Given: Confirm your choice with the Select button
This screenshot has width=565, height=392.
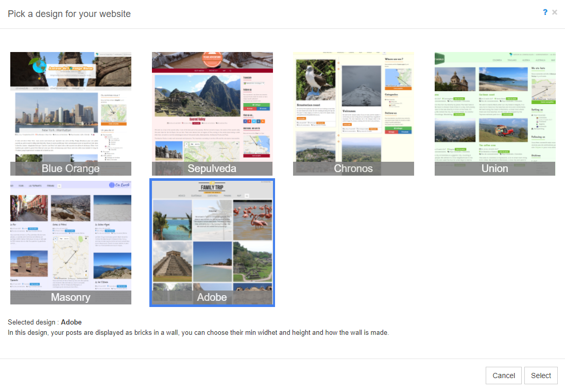Looking at the screenshot, I should point(541,376).
